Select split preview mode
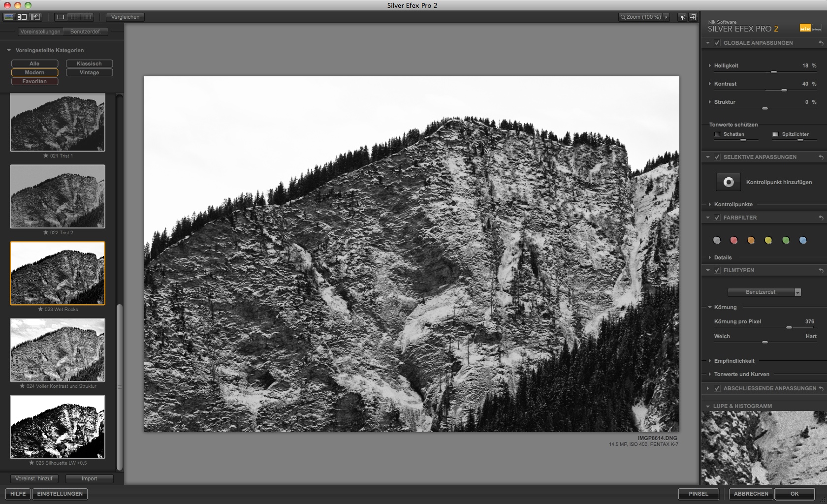The height and width of the screenshot is (504, 827). pyautogui.click(x=74, y=17)
